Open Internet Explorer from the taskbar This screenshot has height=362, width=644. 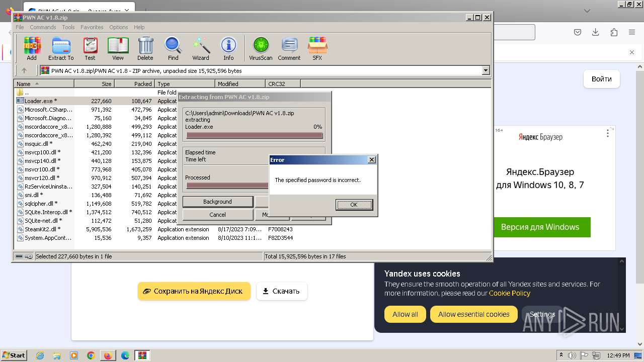click(x=40, y=355)
